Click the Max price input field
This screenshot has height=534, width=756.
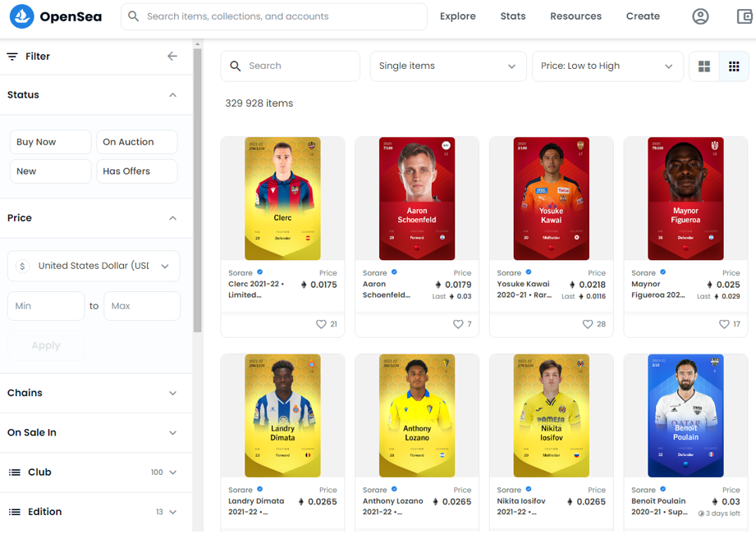click(142, 306)
